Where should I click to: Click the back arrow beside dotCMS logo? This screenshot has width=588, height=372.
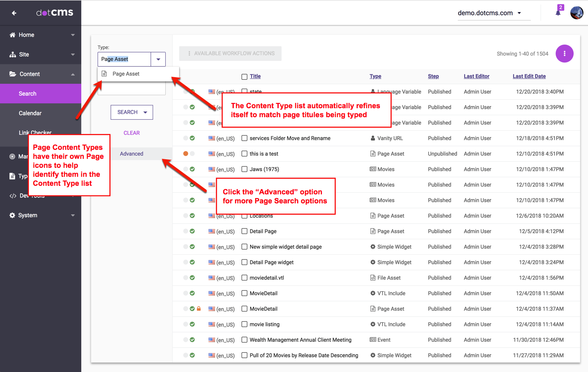click(x=14, y=13)
